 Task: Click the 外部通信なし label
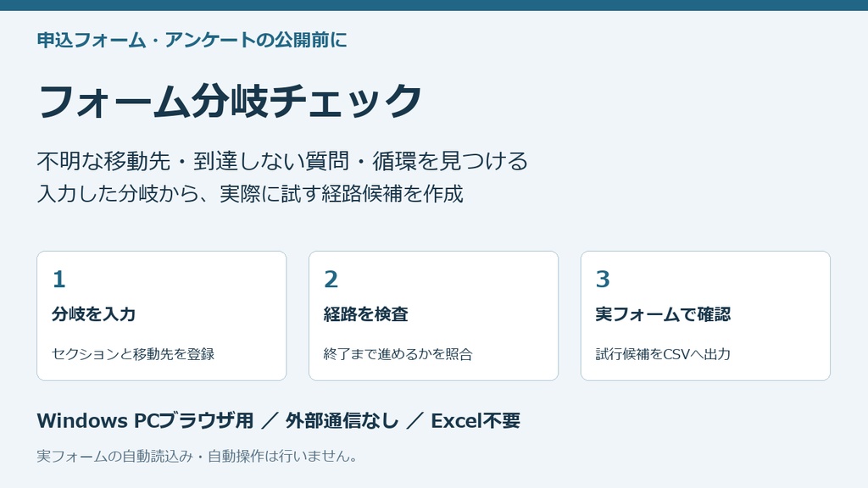pos(342,421)
